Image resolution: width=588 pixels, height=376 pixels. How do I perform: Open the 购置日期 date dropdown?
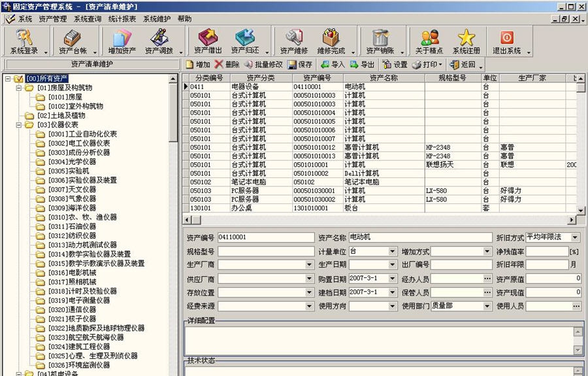coord(392,279)
